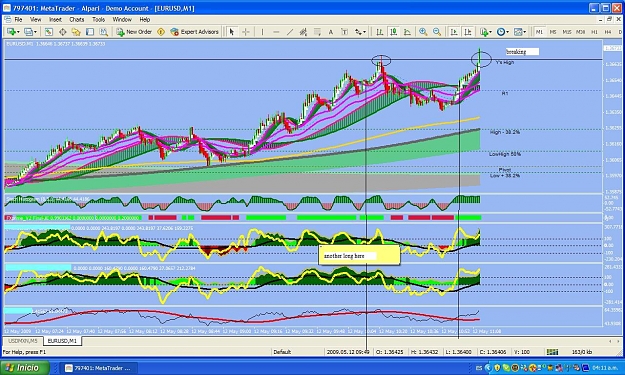
Task: Click the 'Y's High' line label
Action: click(x=505, y=63)
